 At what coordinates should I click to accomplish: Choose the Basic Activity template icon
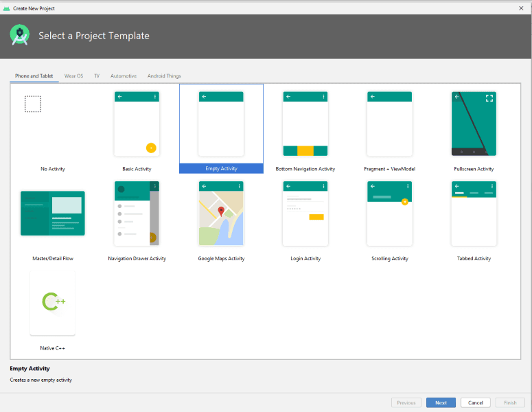click(137, 124)
